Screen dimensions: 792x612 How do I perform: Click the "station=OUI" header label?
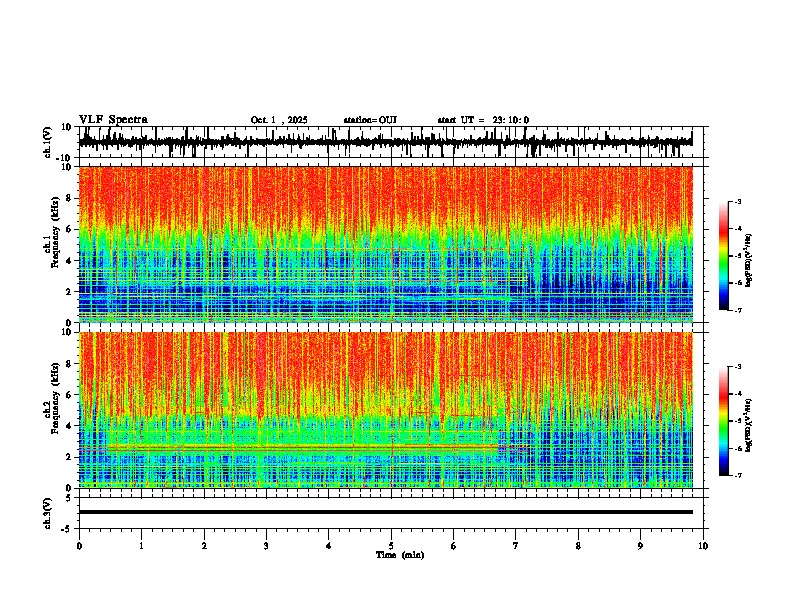click(370, 120)
